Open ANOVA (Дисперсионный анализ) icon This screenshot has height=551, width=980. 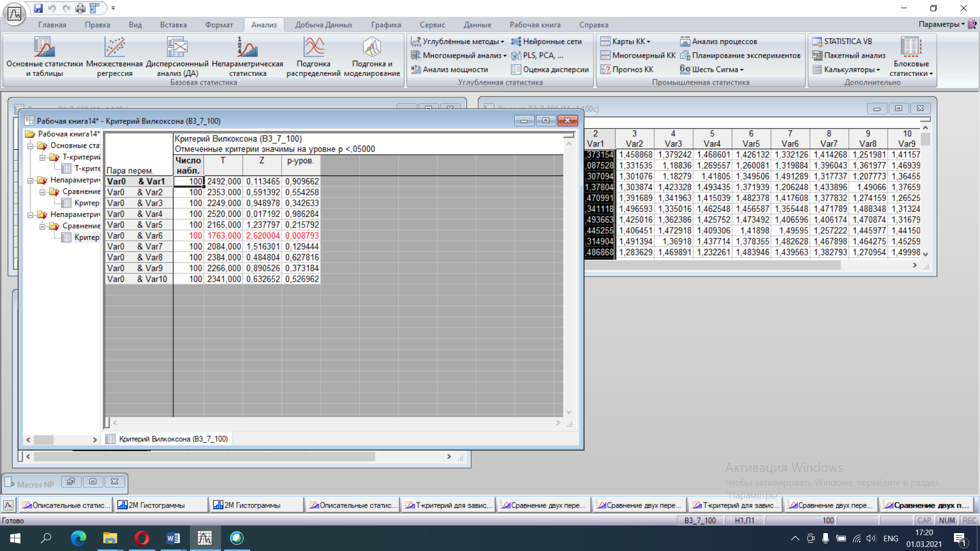[x=177, y=56]
